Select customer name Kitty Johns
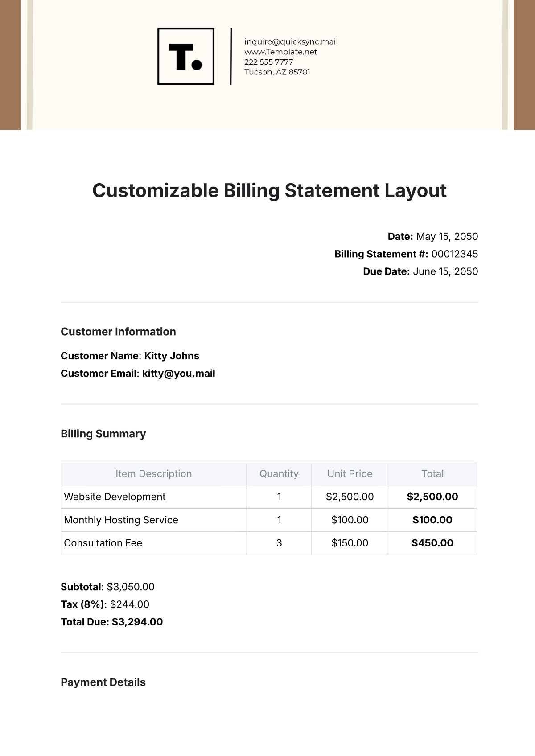The width and height of the screenshot is (535, 756). coord(172,356)
